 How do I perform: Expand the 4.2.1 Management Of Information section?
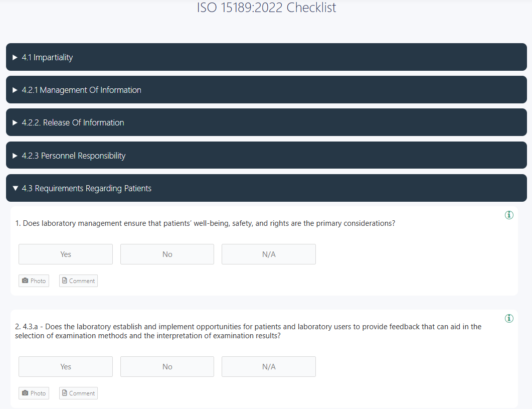tap(266, 89)
